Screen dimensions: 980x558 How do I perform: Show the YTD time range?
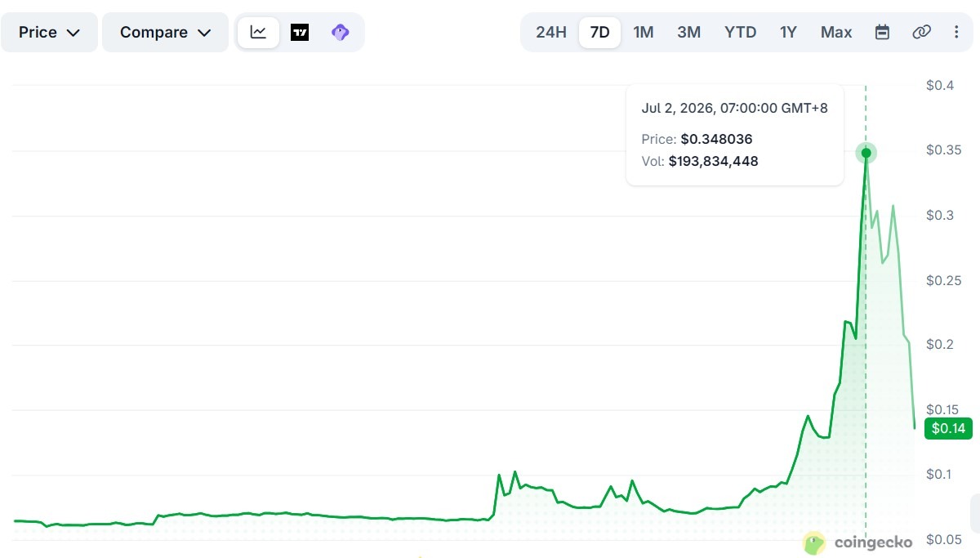tap(740, 33)
